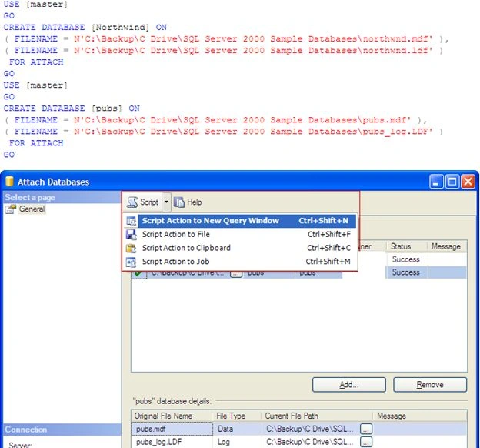Screen dimensions: 480x448
Task: Click the Attach Databases title icon
Action: click(x=9, y=182)
